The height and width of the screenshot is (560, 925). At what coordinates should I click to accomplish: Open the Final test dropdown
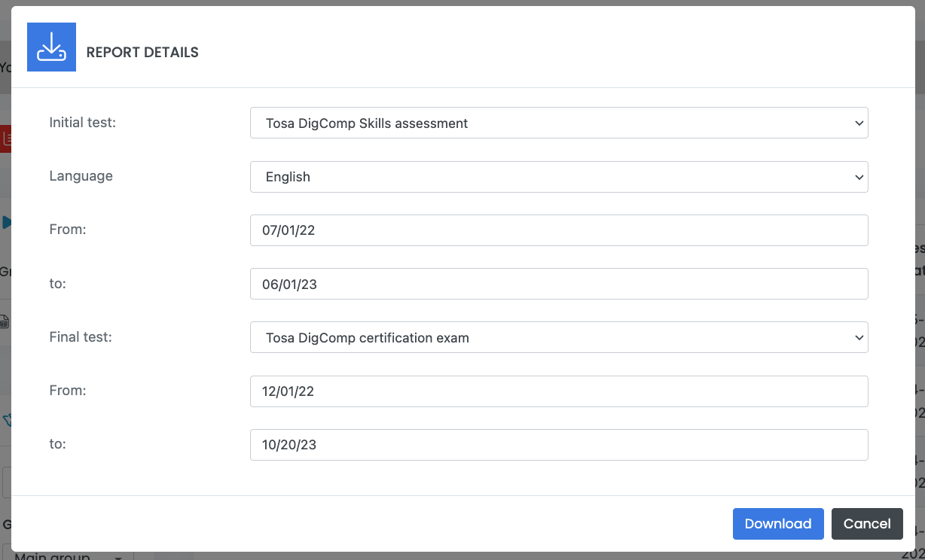(x=559, y=338)
